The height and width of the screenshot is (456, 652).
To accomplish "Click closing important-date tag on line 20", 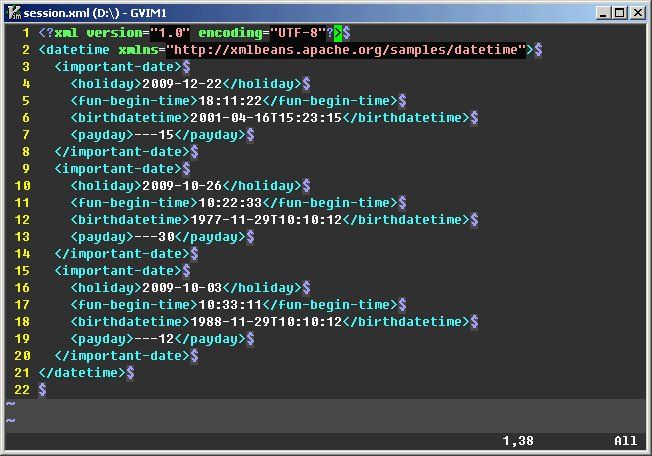I will [x=122, y=357].
